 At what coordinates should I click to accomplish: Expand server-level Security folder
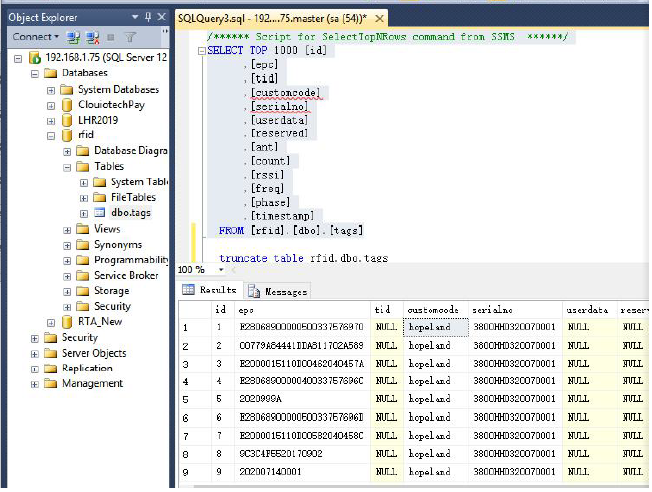click(x=35, y=339)
